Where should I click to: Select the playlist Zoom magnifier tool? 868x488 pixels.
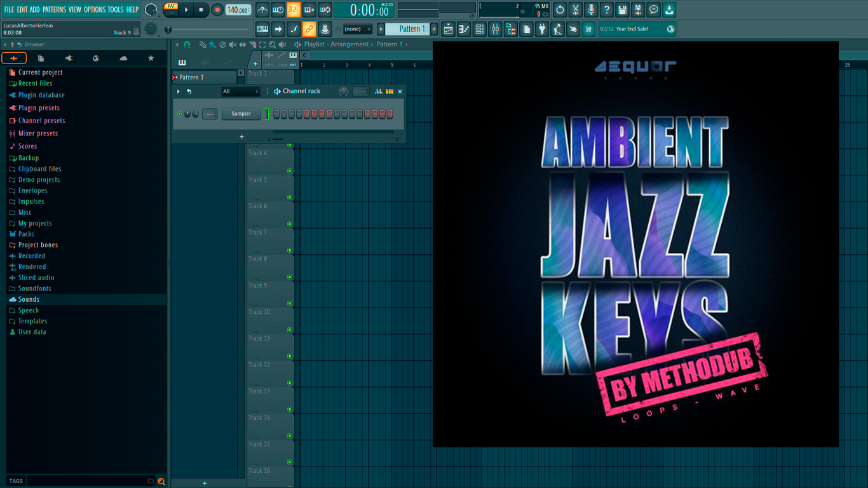point(273,44)
